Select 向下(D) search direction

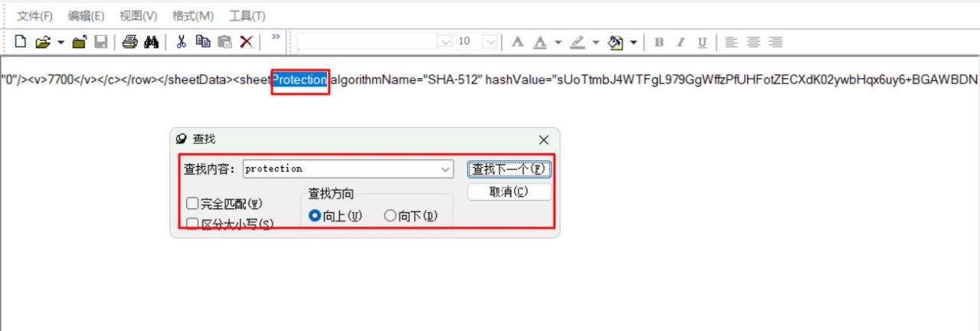(410, 216)
